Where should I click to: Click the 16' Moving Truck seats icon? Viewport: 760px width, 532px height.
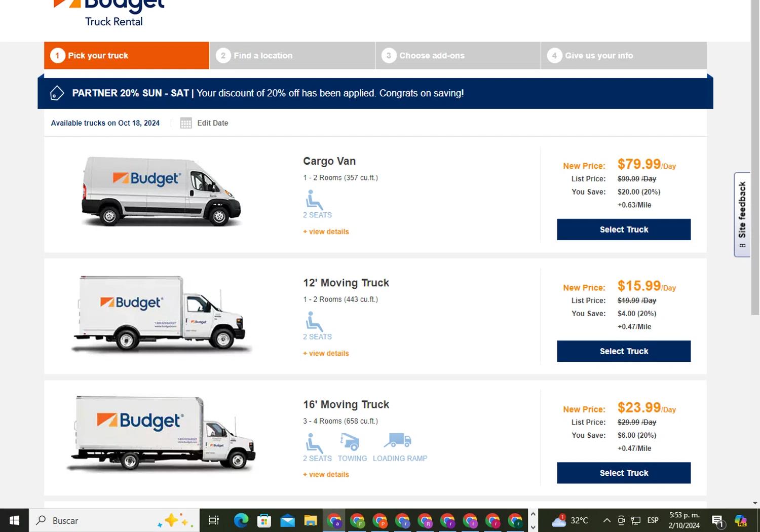pos(315,443)
